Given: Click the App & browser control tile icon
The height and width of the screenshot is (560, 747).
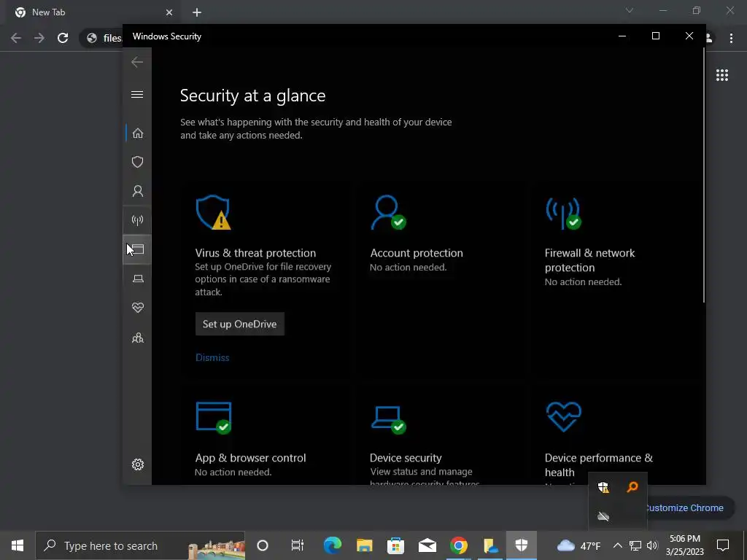Looking at the screenshot, I should coord(214,418).
